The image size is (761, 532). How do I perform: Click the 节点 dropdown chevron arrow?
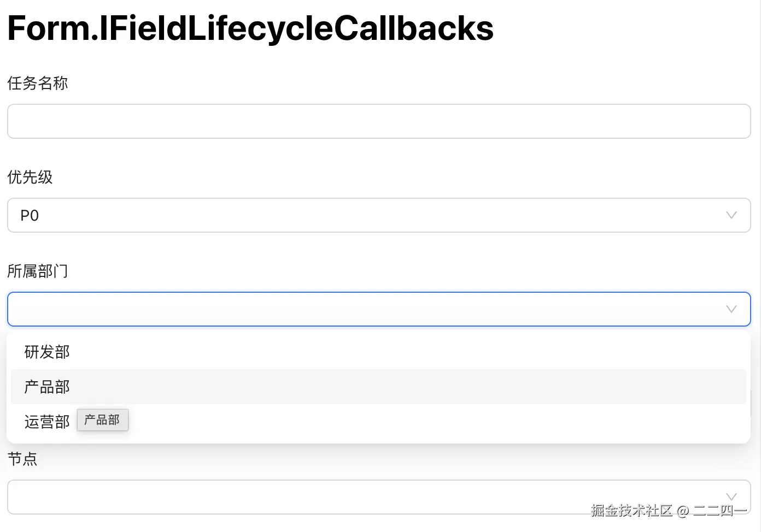pyautogui.click(x=731, y=496)
